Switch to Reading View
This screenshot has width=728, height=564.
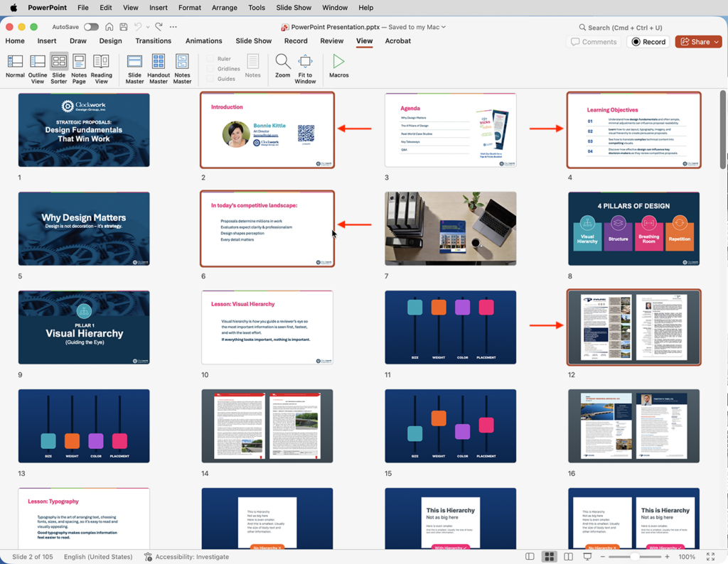(101, 69)
